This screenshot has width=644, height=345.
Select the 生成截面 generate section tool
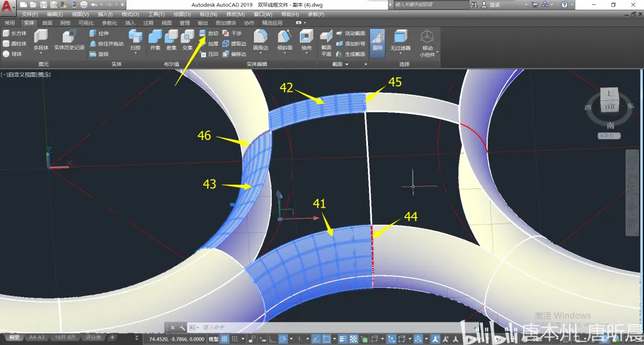point(351,54)
